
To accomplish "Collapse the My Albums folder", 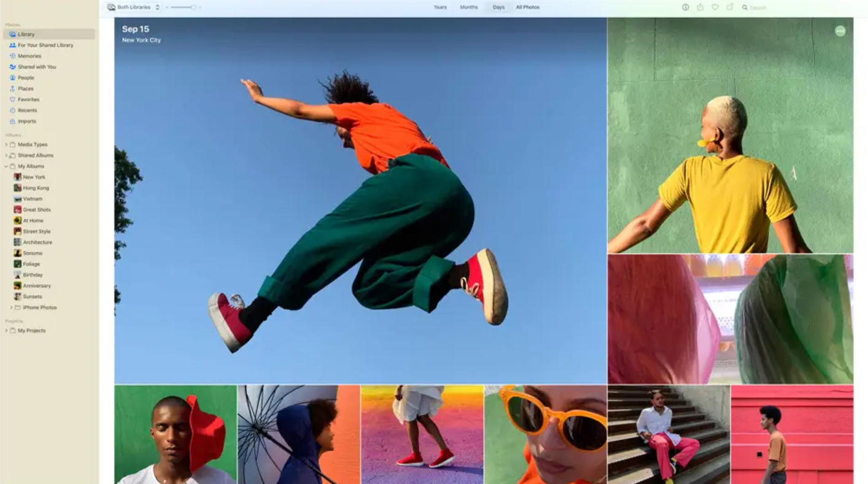I will coord(6,166).
